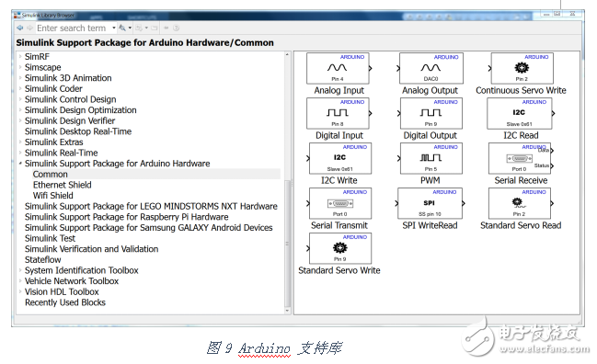Select the Serial Transmit block
The height and width of the screenshot is (364, 597).
pos(339,203)
